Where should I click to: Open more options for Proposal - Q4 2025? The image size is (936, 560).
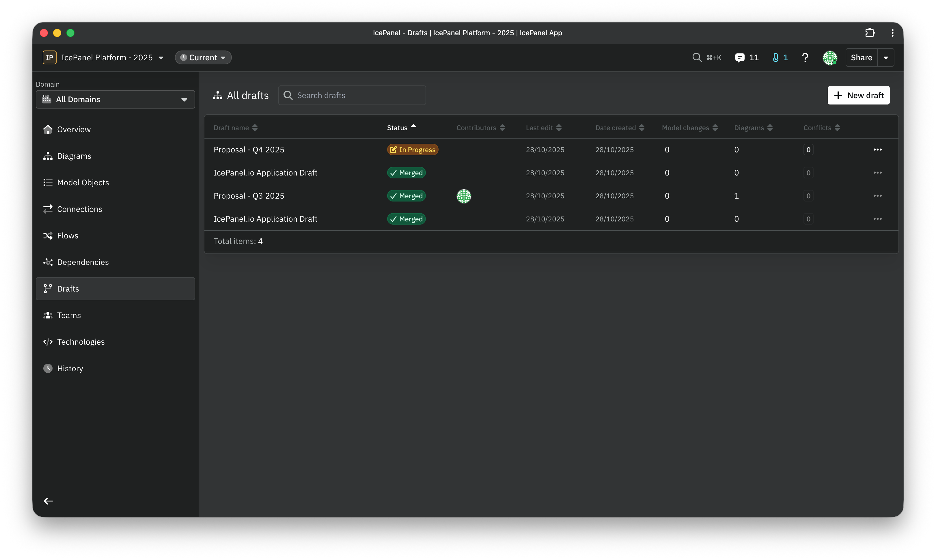tap(877, 150)
